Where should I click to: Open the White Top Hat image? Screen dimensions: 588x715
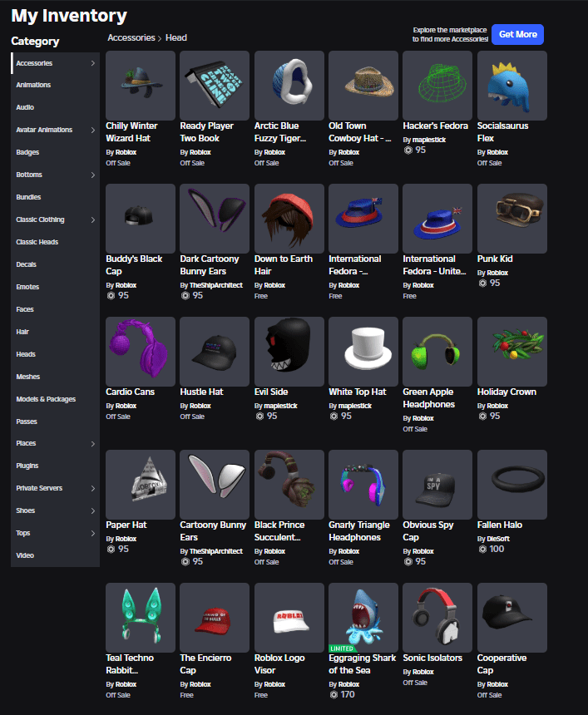[x=363, y=352]
